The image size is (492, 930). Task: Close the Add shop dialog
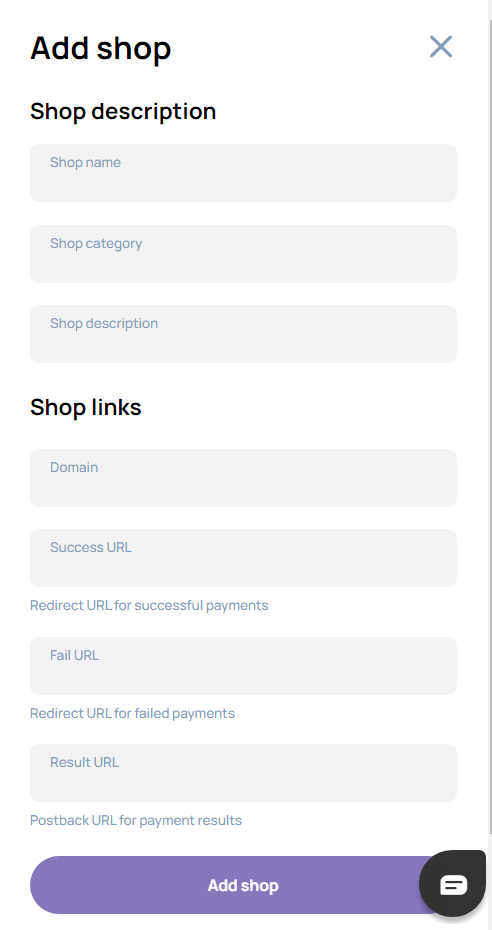pos(441,46)
